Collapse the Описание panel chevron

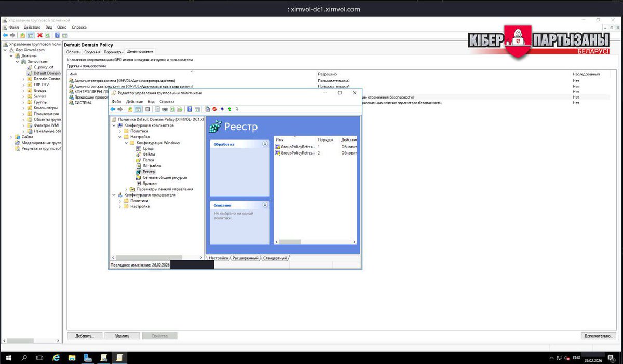[x=265, y=205]
